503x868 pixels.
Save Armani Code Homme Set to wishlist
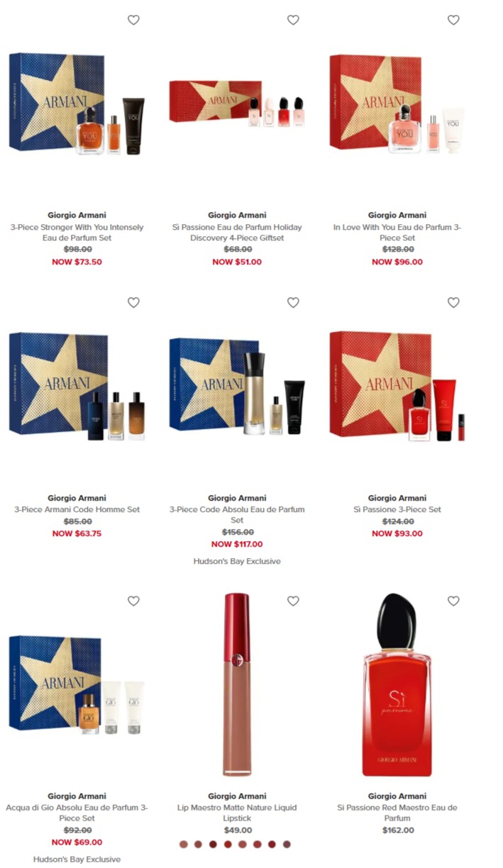133,303
